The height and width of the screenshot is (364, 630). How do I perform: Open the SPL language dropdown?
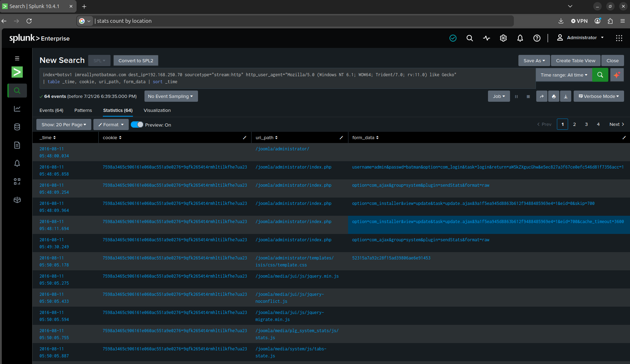[x=99, y=60]
